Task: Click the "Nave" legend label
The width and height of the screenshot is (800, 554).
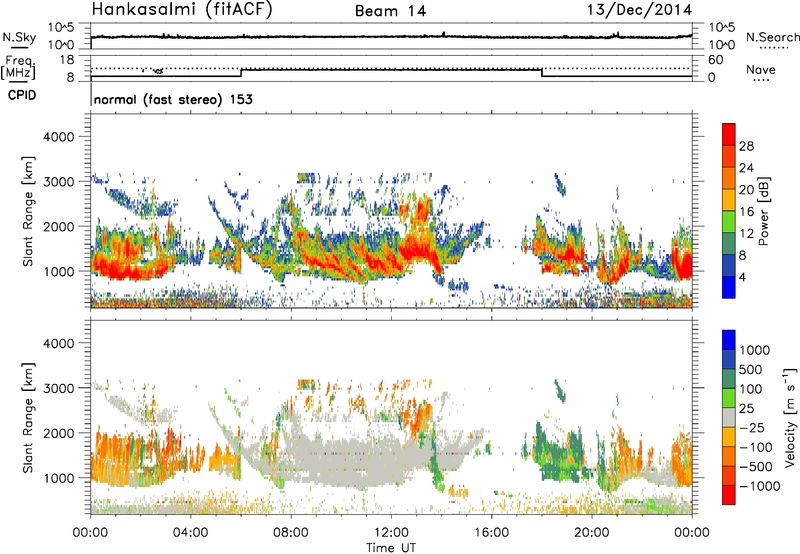Action: (761, 69)
